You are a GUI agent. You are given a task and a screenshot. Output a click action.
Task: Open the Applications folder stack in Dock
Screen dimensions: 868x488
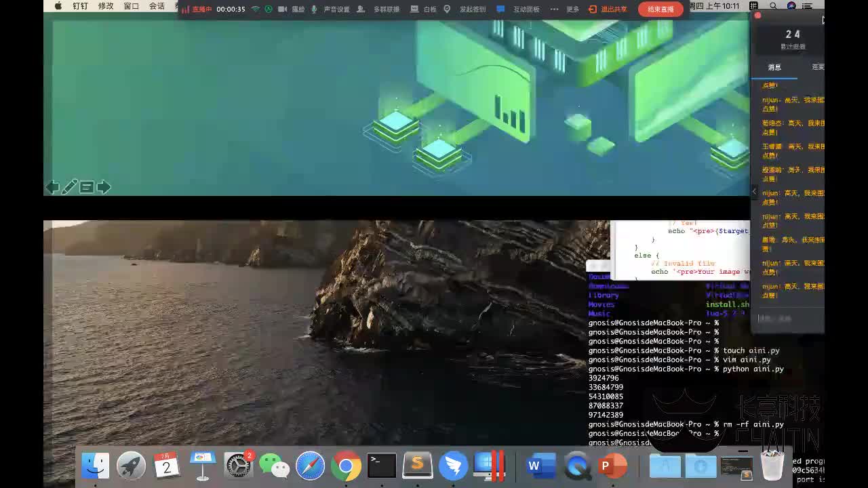[x=665, y=466]
